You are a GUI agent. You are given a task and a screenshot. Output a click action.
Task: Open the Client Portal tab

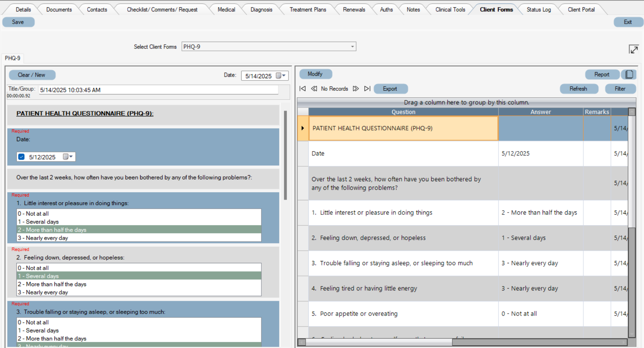pyautogui.click(x=581, y=9)
